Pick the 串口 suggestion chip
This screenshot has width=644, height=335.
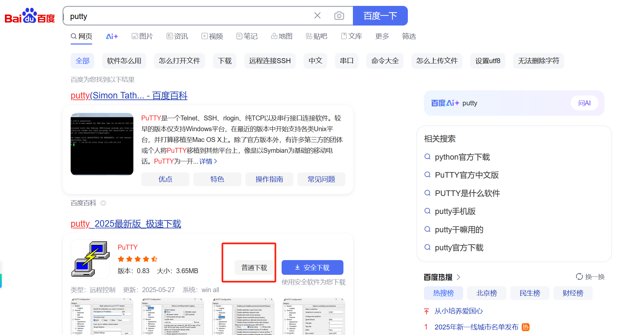pos(347,61)
